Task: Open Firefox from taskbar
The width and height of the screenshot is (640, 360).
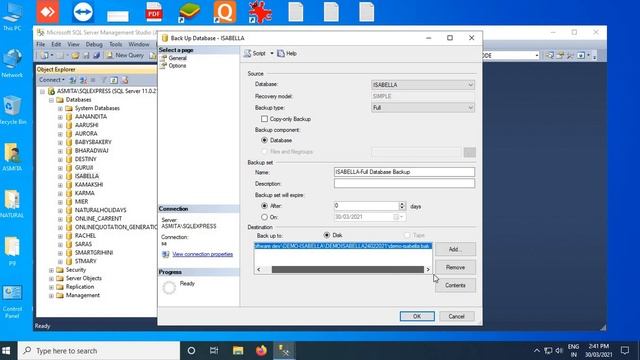Action: [x=261, y=350]
